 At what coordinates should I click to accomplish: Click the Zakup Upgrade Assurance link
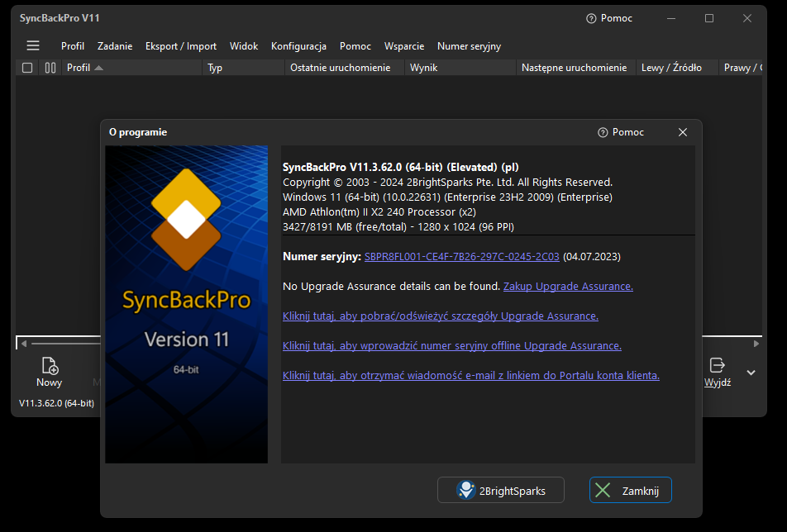pos(568,287)
